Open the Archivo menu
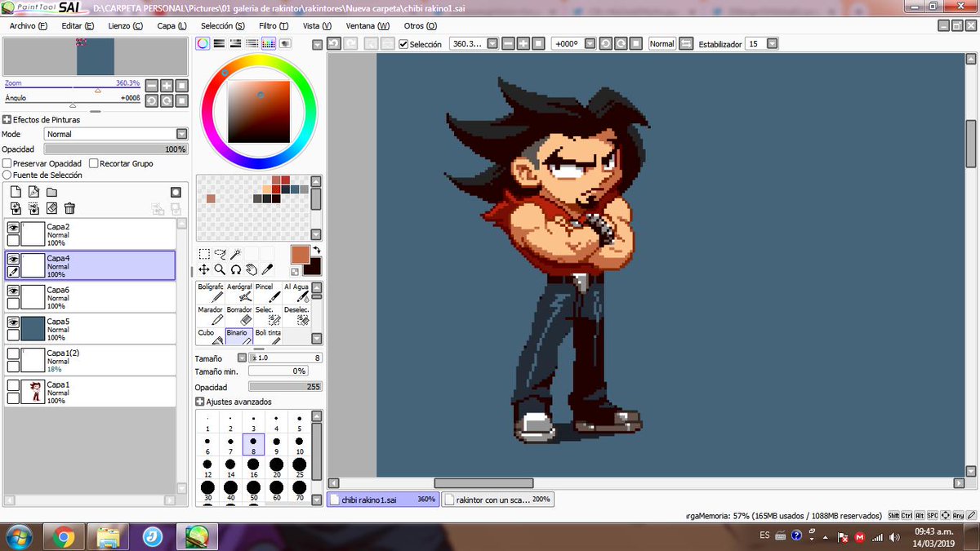The width and height of the screenshot is (980, 551). click(28, 25)
